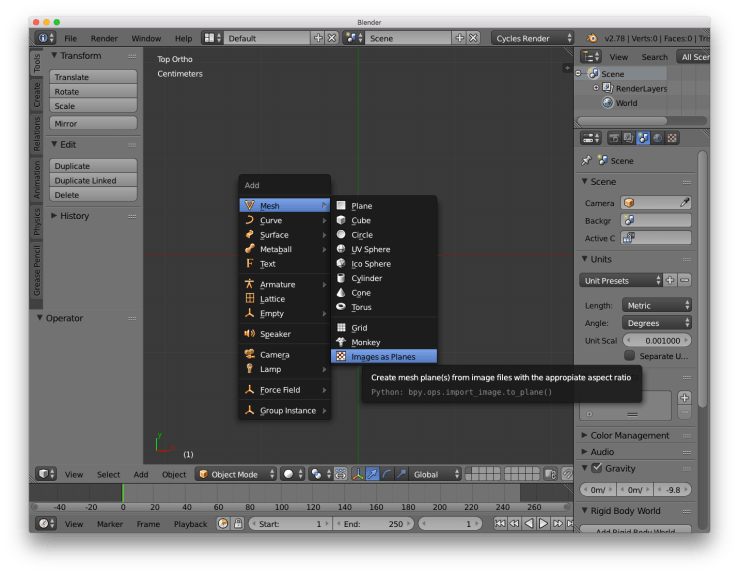Viewport: 739px width, 574px height.
Task: Collapse the Operator panel
Action: (40, 318)
